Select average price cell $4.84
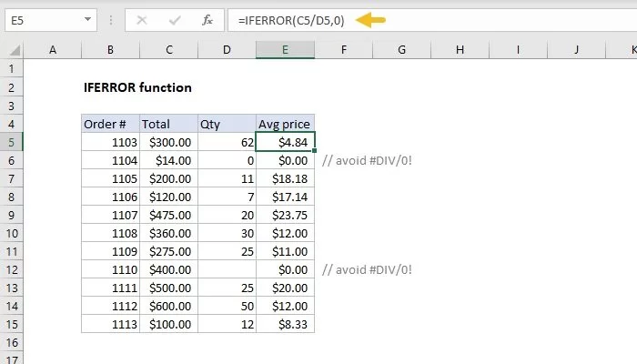Image resolution: width=637 pixels, height=364 pixels. (285, 142)
